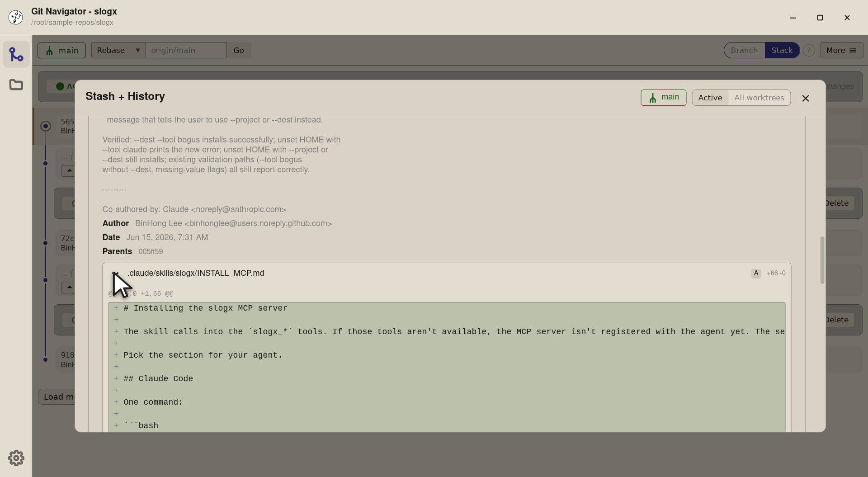Click the dialog vertical scrollbar thumb
The image size is (868, 477).
[x=822, y=260]
